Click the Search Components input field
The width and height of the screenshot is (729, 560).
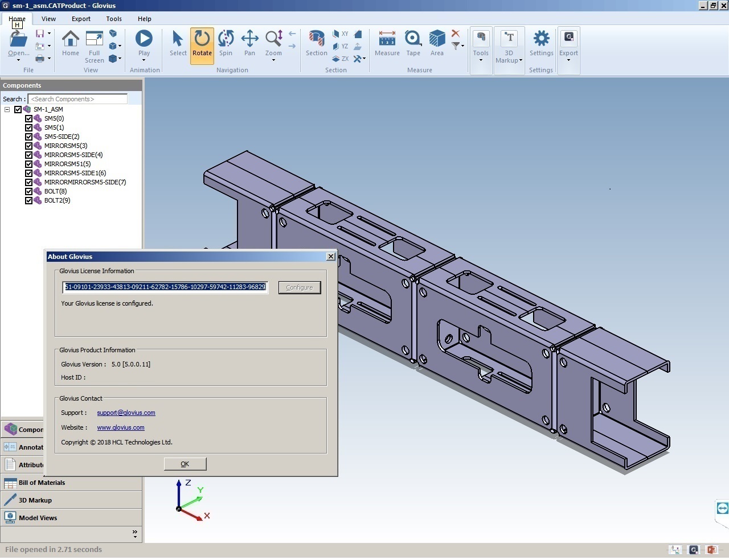pyautogui.click(x=77, y=99)
